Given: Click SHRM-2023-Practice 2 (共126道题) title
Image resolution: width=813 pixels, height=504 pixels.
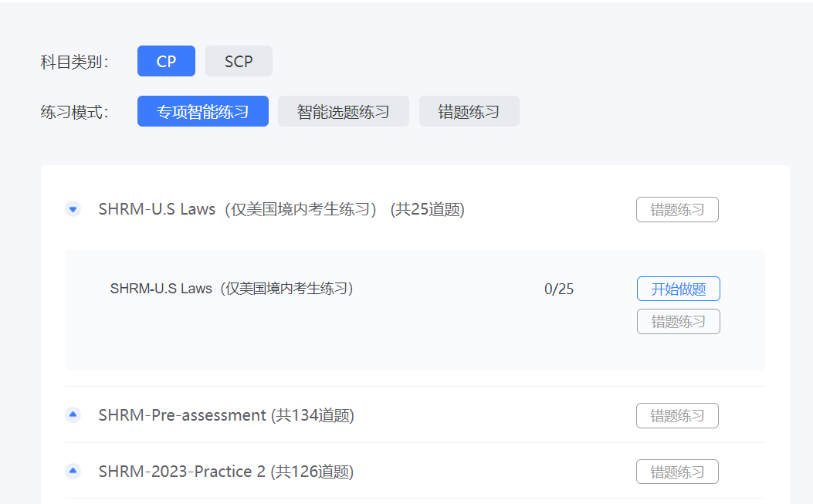Looking at the screenshot, I should tap(226, 472).
